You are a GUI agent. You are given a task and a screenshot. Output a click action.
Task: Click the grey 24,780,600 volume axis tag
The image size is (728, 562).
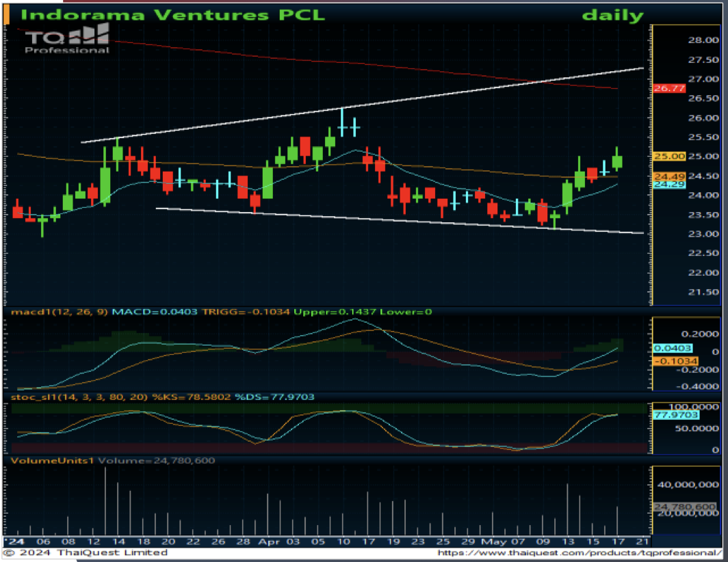point(685,507)
